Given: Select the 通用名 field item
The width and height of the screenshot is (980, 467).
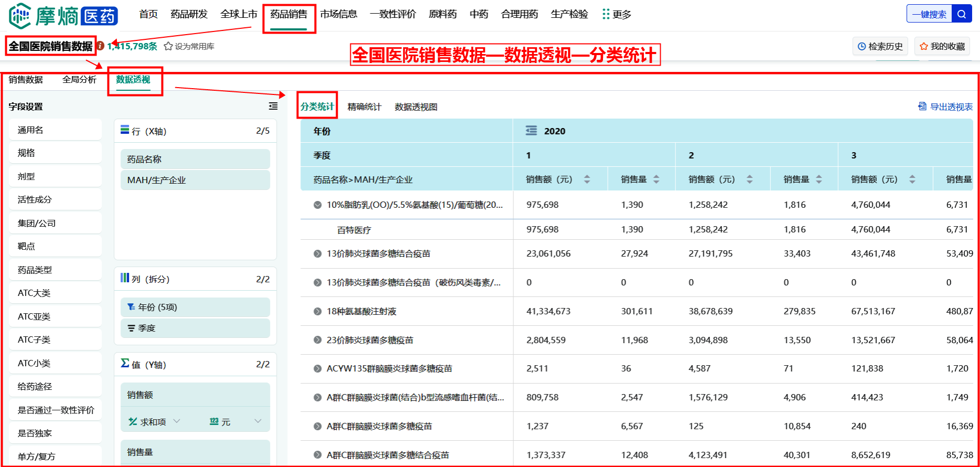Looking at the screenshot, I should tap(55, 130).
